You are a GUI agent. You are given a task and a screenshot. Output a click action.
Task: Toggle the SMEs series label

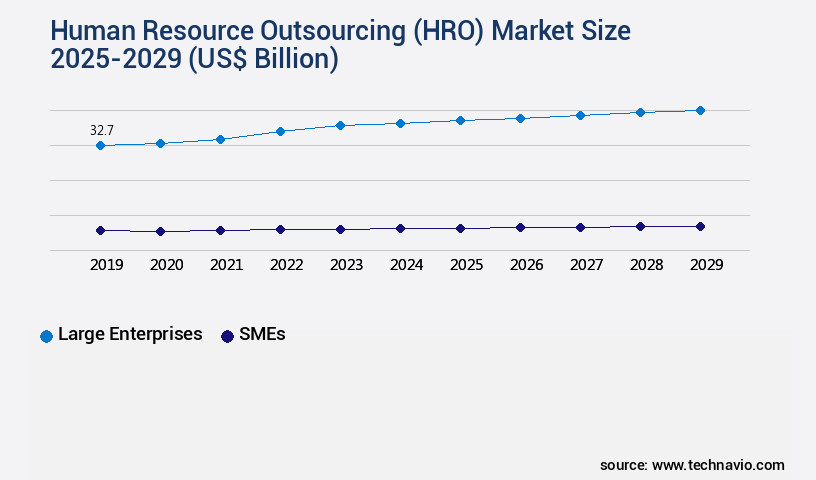pyautogui.click(x=262, y=335)
